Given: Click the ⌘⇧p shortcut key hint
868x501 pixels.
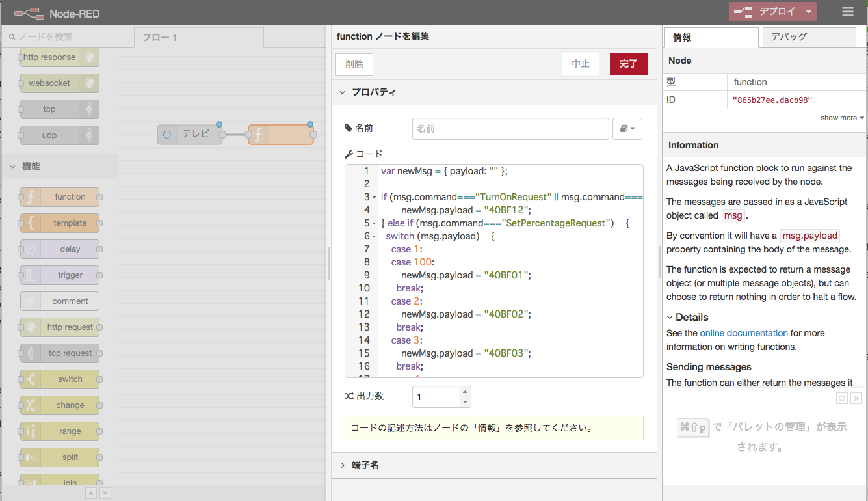Looking at the screenshot, I should tap(693, 427).
